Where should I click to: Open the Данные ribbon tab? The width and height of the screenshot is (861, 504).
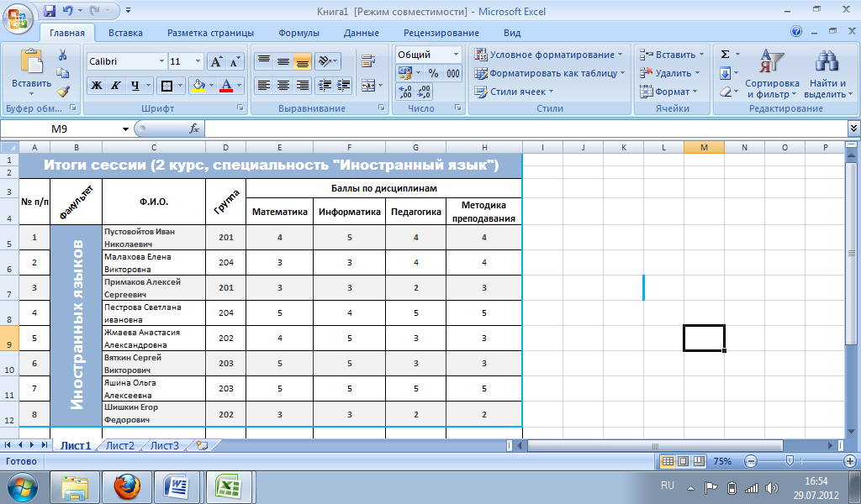tap(362, 33)
